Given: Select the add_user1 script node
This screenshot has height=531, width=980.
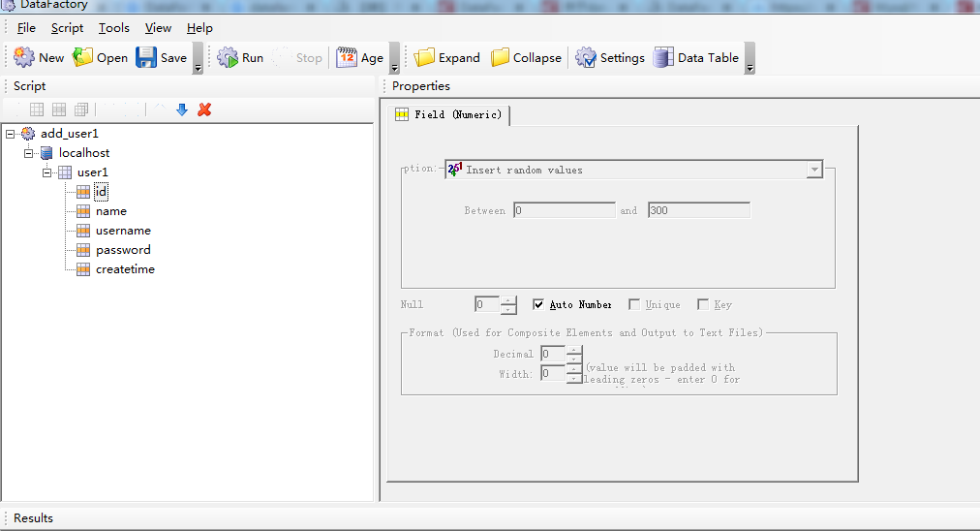Looking at the screenshot, I should tap(70, 133).
